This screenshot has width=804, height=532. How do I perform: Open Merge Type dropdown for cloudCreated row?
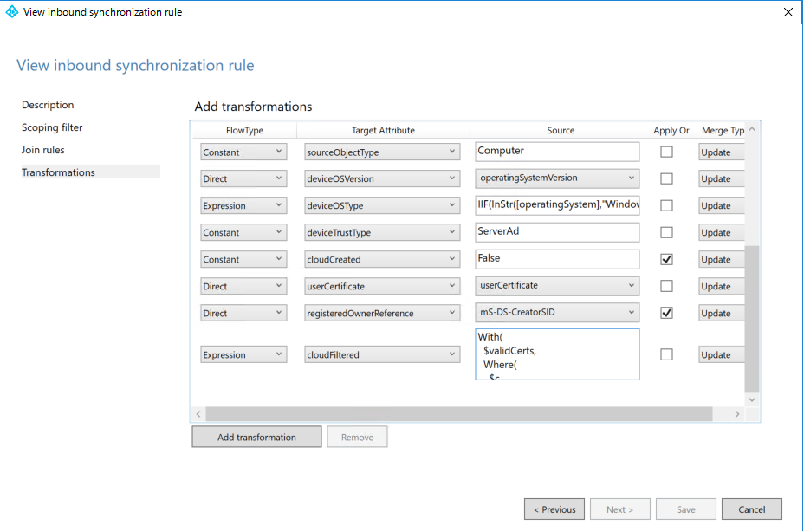(722, 259)
